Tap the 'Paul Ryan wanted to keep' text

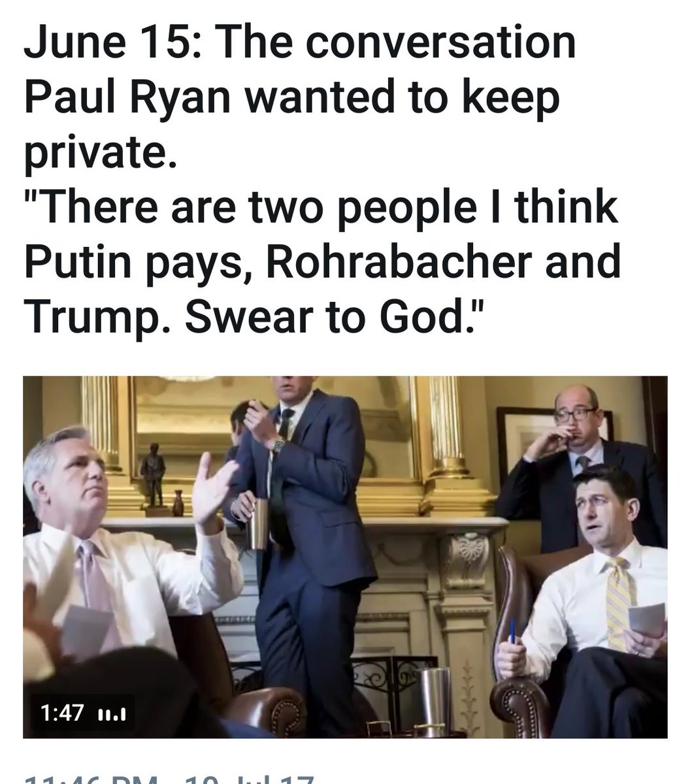[x=292, y=98]
